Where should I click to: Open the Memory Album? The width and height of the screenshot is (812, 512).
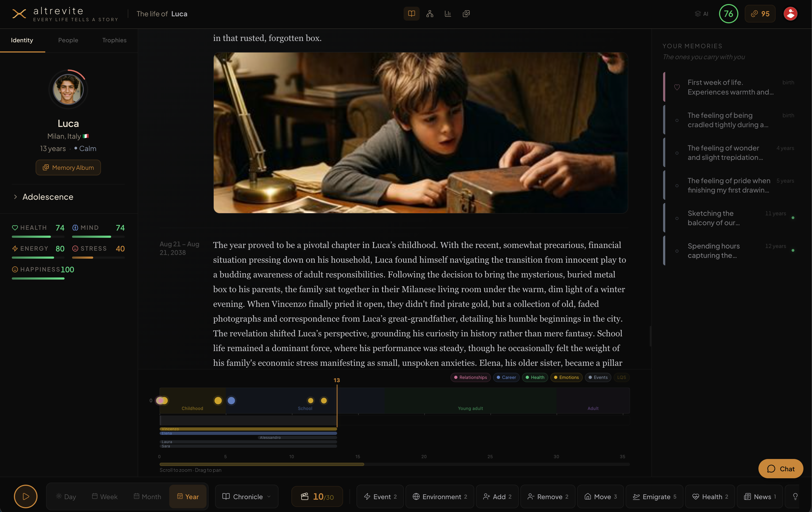click(x=68, y=168)
